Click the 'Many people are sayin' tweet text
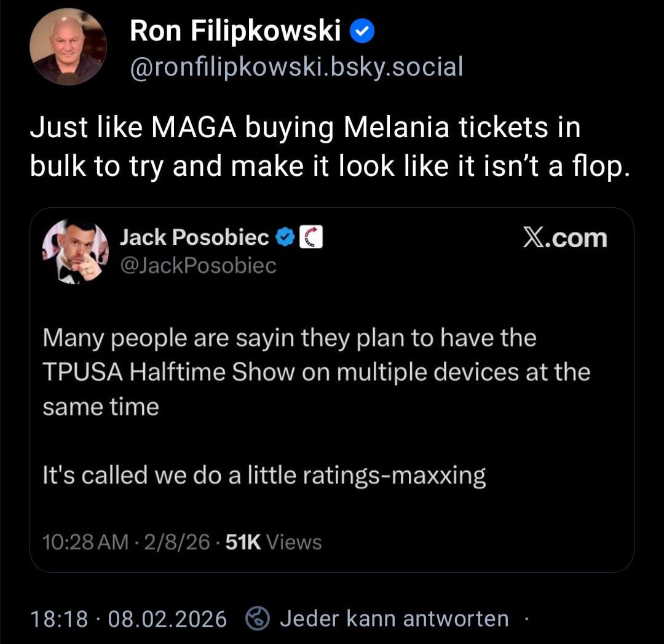This screenshot has height=644, width=664. [289, 338]
